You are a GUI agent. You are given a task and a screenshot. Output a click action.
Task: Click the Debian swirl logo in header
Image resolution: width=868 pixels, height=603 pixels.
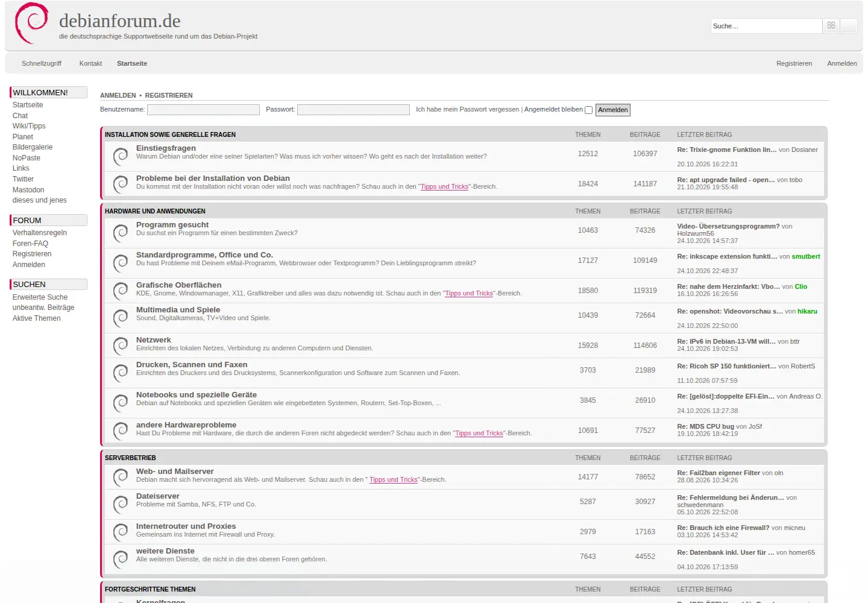pos(32,23)
